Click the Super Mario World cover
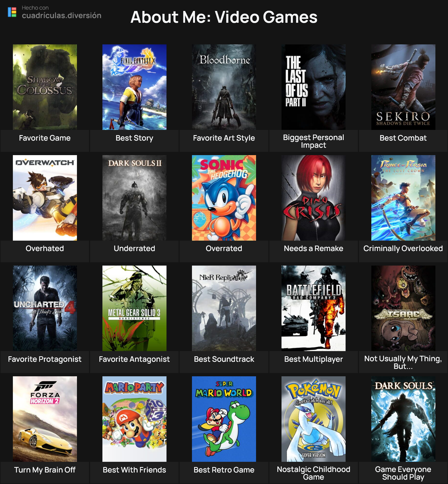 (224, 419)
